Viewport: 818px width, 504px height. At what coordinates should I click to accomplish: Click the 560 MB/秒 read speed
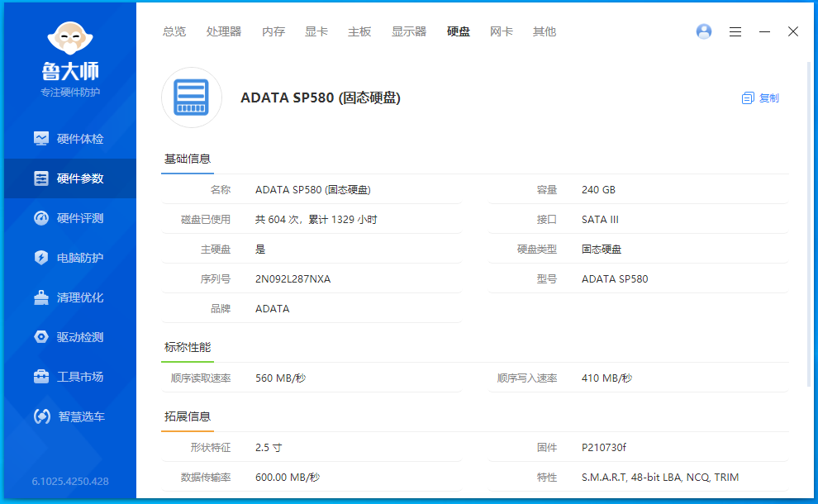[281, 378]
